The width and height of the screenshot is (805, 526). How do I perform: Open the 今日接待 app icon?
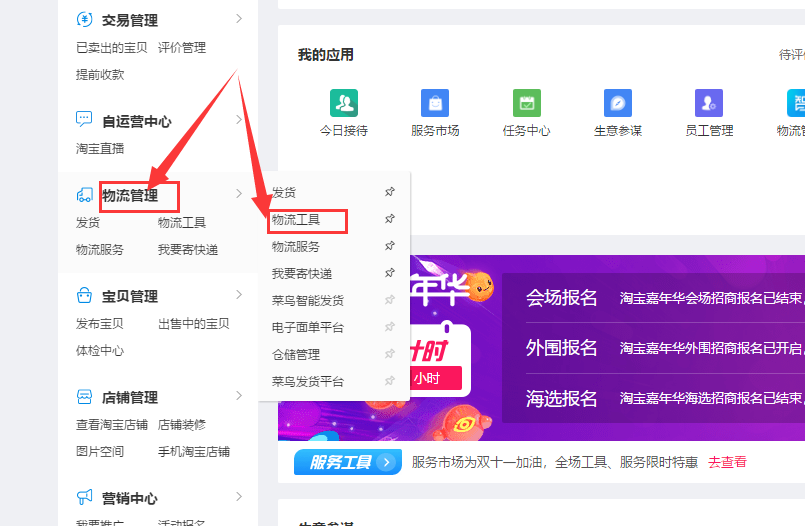[x=344, y=103]
